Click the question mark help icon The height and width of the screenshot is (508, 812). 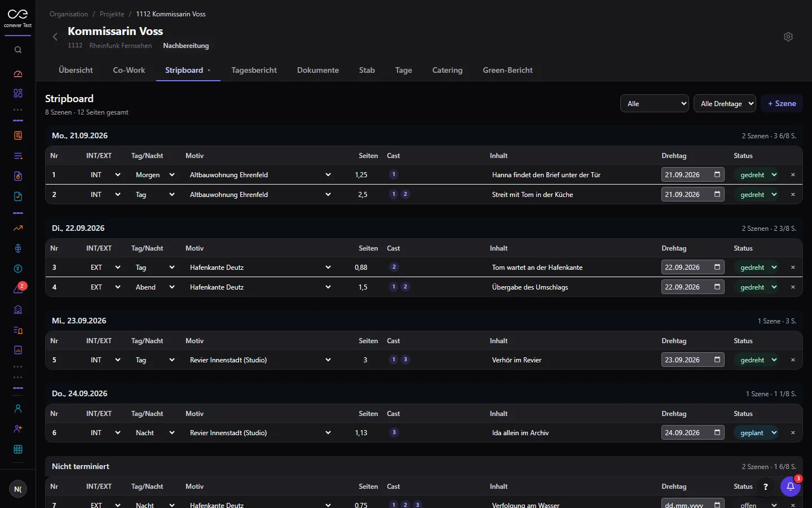[765, 487]
